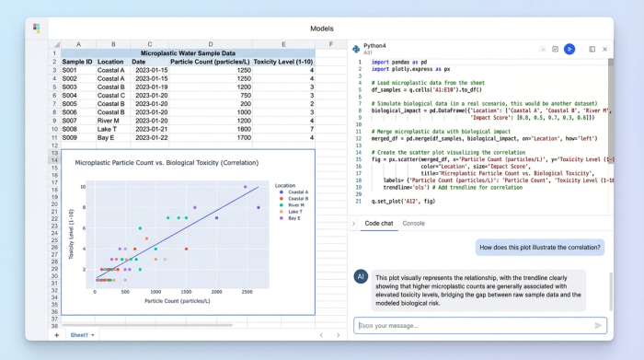Switch to the Code chat tab

379,224
